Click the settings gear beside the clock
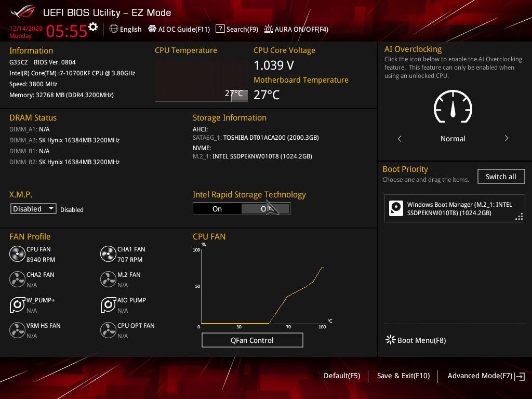 pyautogui.click(x=93, y=27)
